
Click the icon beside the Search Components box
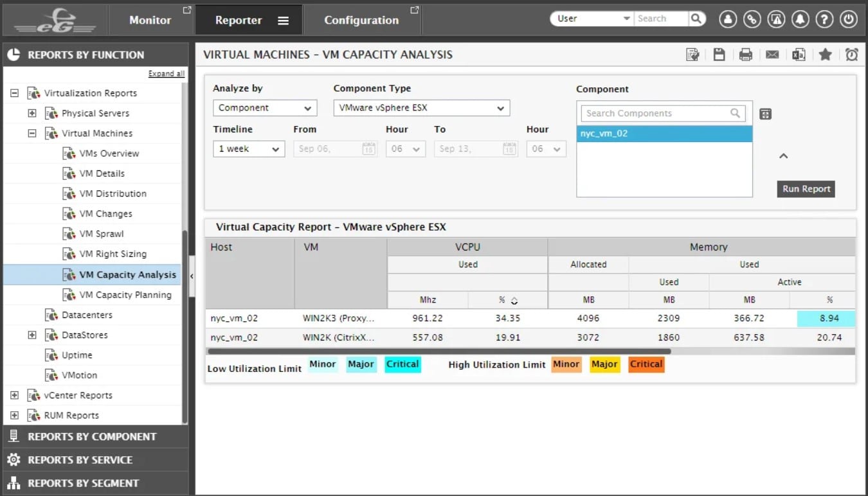[x=765, y=114]
